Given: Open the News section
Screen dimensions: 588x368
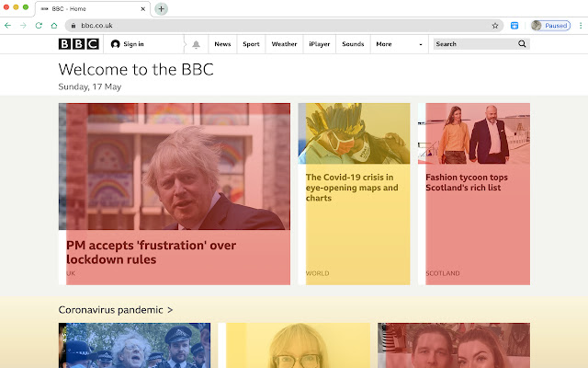Looking at the screenshot, I should 222,44.
